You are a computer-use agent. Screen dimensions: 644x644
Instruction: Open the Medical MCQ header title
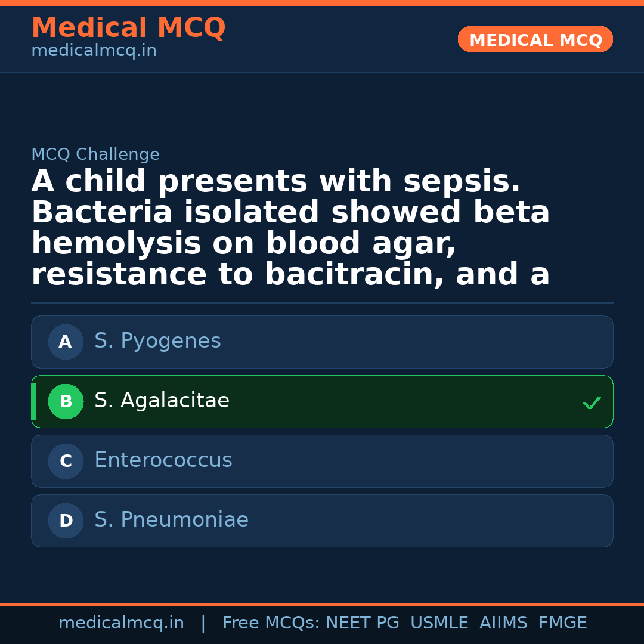coord(128,28)
